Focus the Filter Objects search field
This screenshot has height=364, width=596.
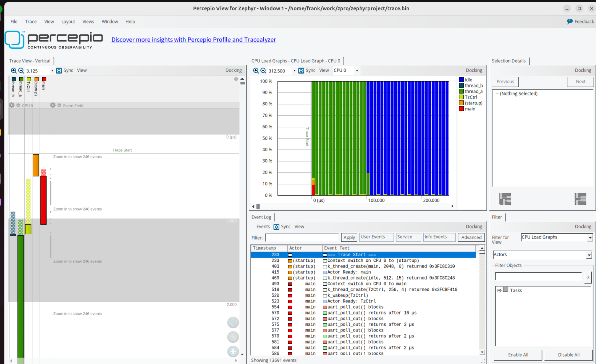click(x=539, y=276)
